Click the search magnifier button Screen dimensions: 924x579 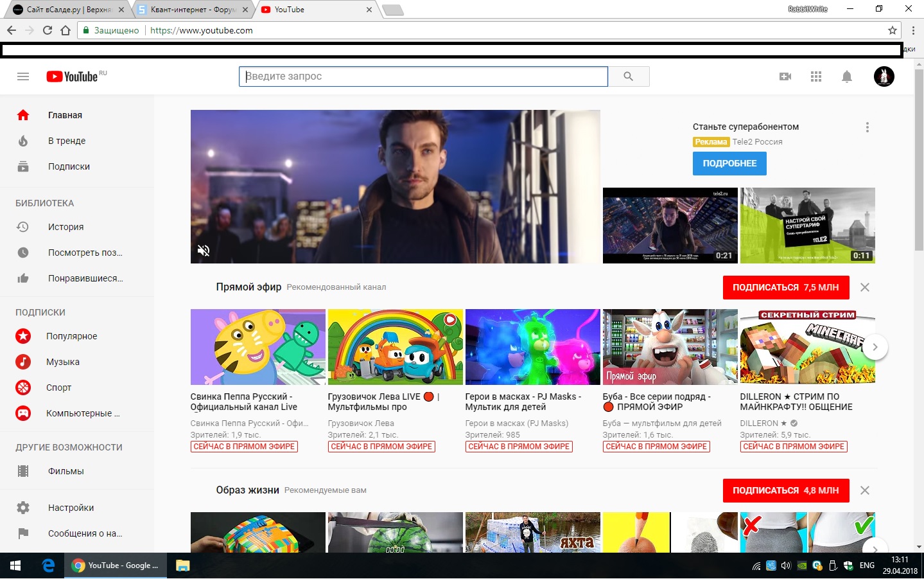pyautogui.click(x=628, y=76)
